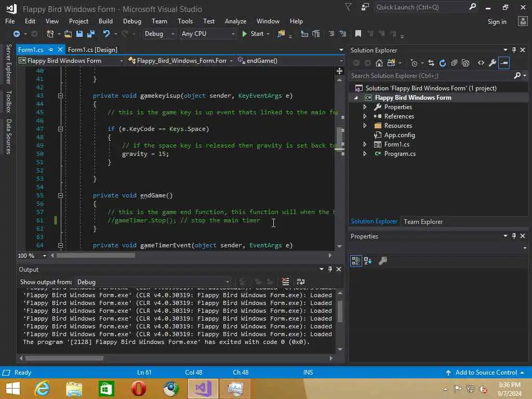Pin the Form1.cs tab
Viewport: 532px width, 399px height.
tap(51, 49)
